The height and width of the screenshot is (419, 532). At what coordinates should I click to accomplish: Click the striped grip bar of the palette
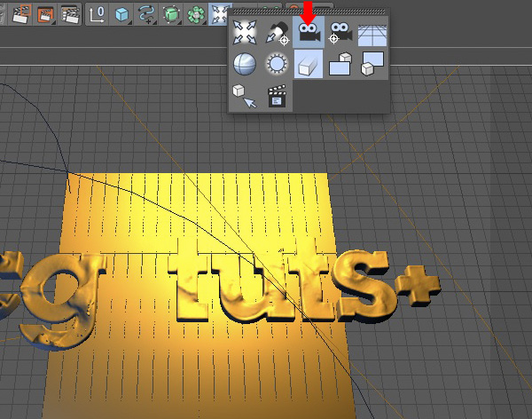309,12
